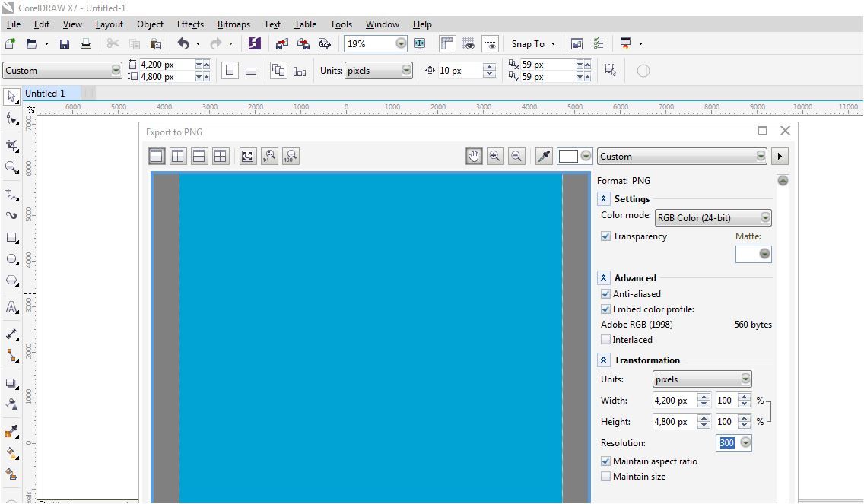Click the Resolution input field
This screenshot has height=504, width=864.
point(727,443)
